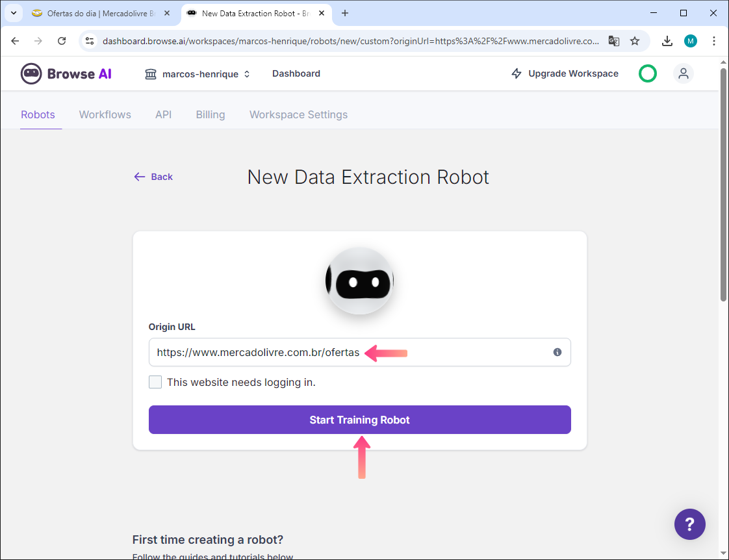729x560 pixels.
Task: Click 'First time creating a robot?' heading
Action: 208,540
